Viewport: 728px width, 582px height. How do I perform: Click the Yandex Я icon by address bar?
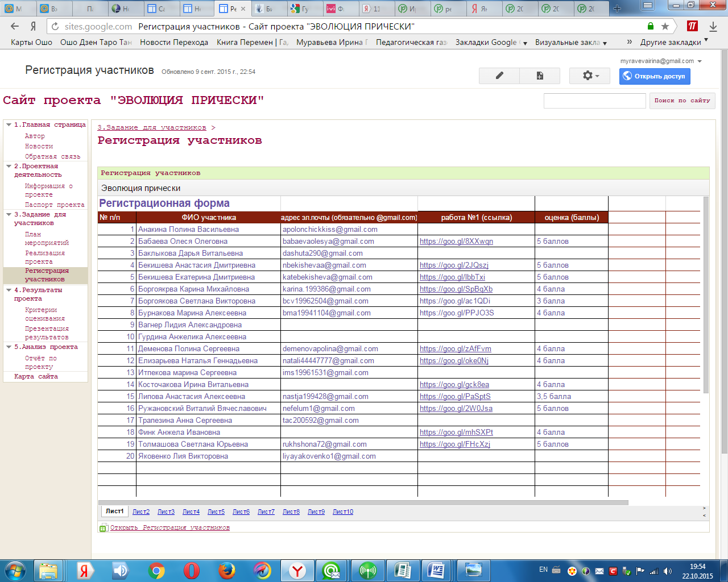pyautogui.click(x=34, y=26)
